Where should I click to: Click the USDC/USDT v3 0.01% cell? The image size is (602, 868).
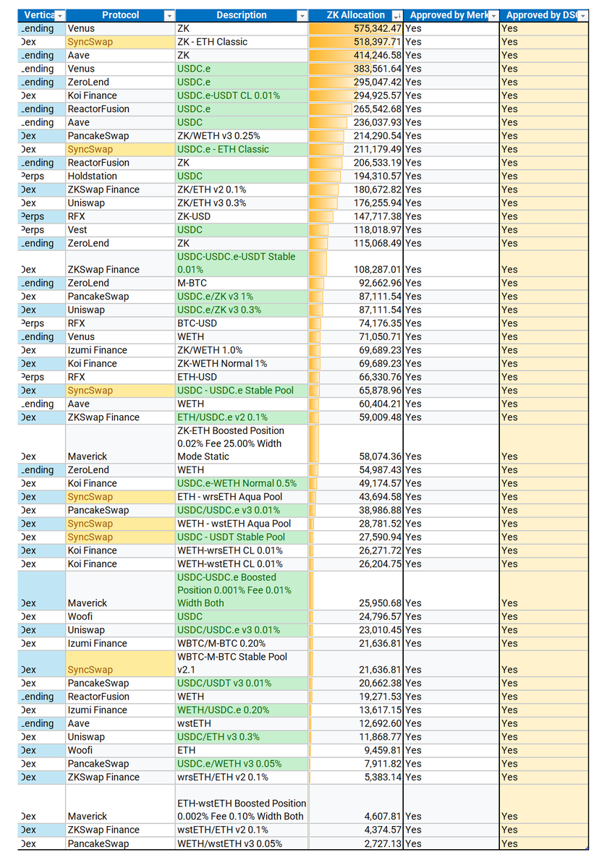(x=242, y=683)
